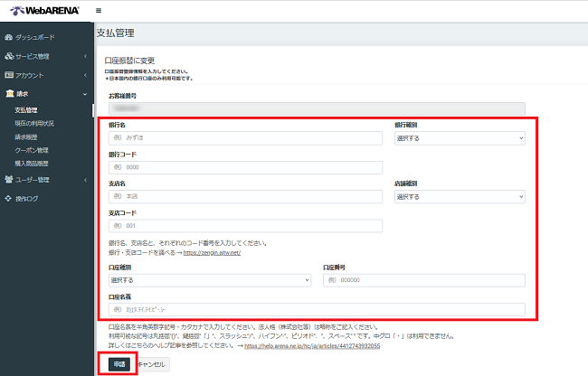Click the サービス管理 cubes icon
Screen dimensions: 588x376
pos(9,56)
